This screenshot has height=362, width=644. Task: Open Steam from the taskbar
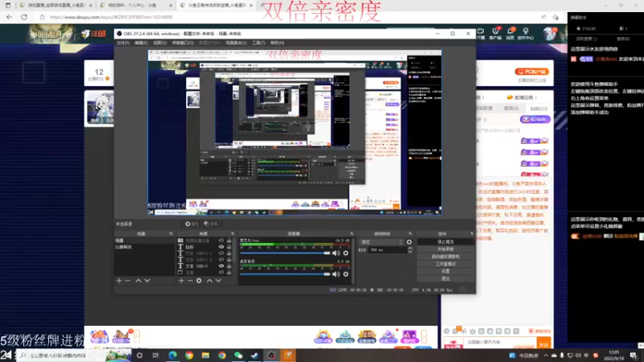coord(254,356)
